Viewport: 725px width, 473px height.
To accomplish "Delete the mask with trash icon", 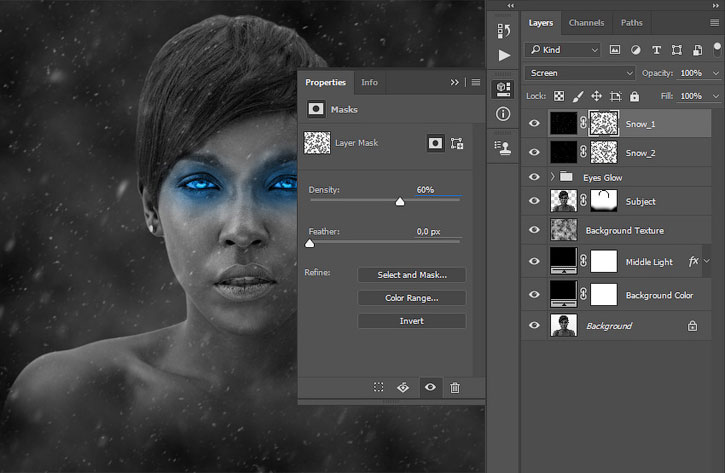I will [455, 387].
